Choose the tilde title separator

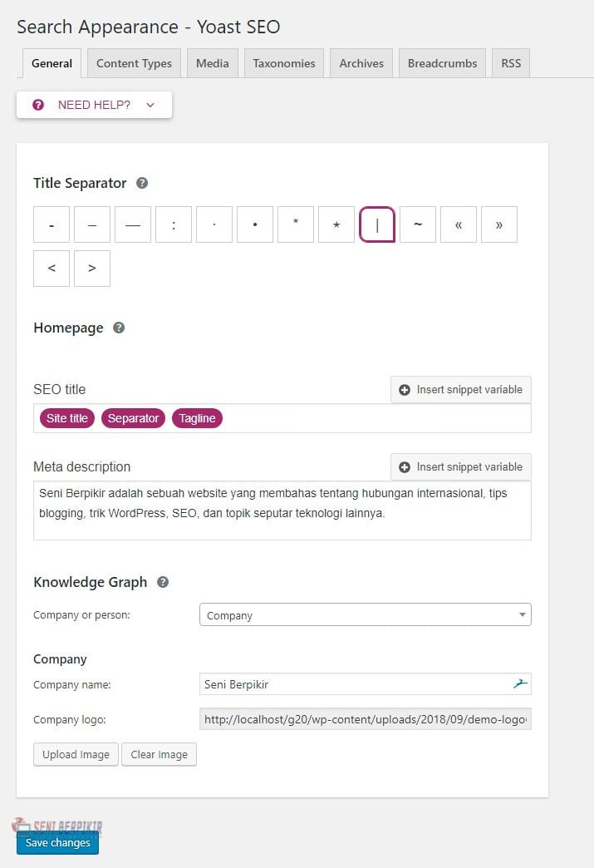tap(418, 224)
